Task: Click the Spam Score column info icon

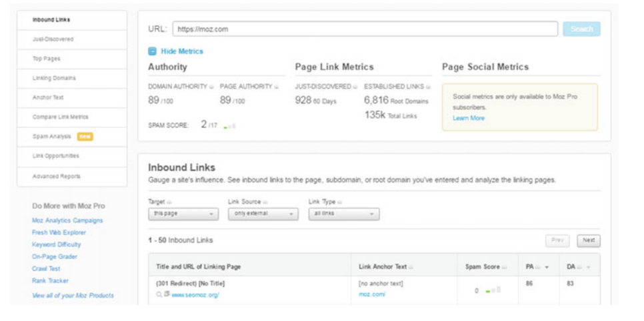Action: click(x=504, y=267)
